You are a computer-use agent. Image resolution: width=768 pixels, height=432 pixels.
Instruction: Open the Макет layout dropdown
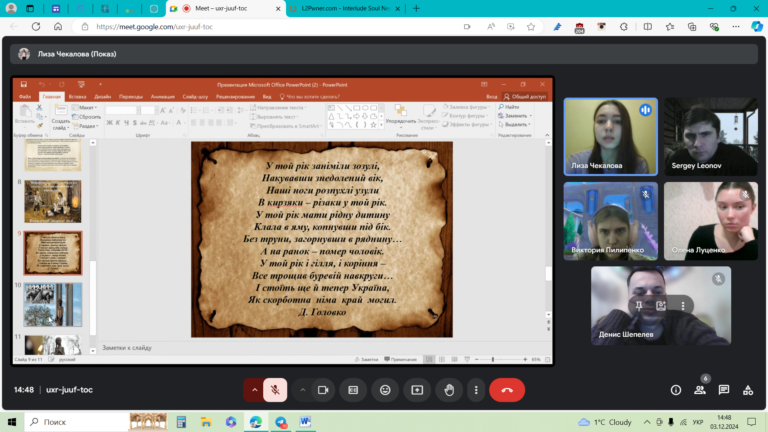tap(85, 107)
